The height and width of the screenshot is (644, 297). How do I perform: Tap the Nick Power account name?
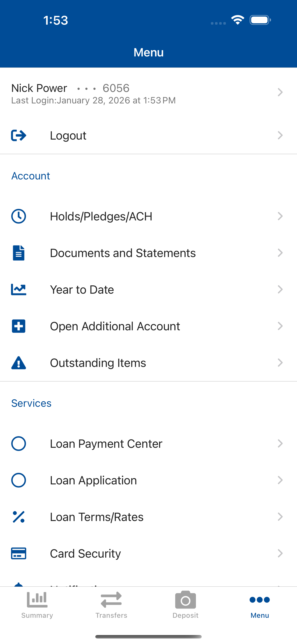[x=39, y=88]
